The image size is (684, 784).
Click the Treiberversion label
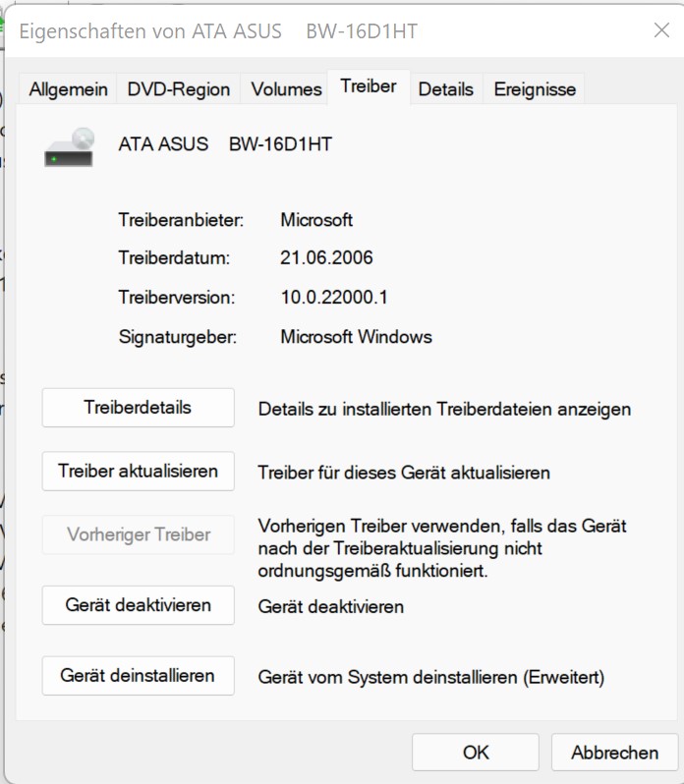[177, 298]
